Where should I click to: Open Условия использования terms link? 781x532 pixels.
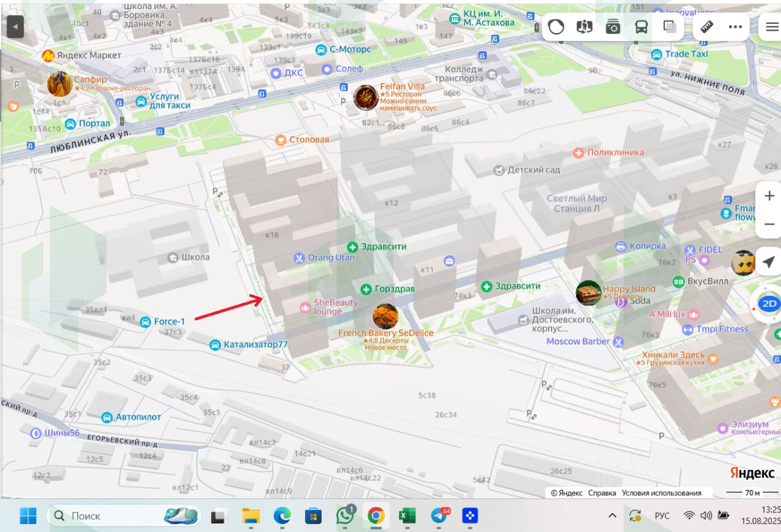pos(662,493)
